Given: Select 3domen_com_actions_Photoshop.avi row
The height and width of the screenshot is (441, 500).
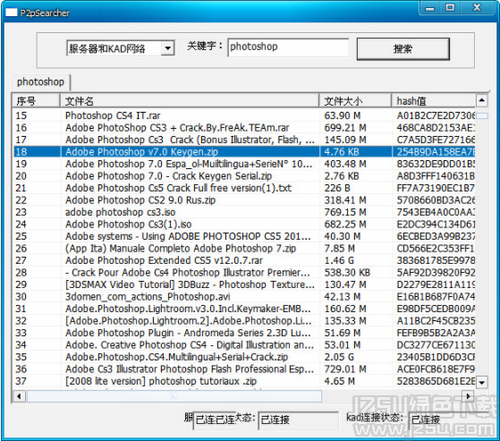Looking at the screenshot, I should point(244,297).
